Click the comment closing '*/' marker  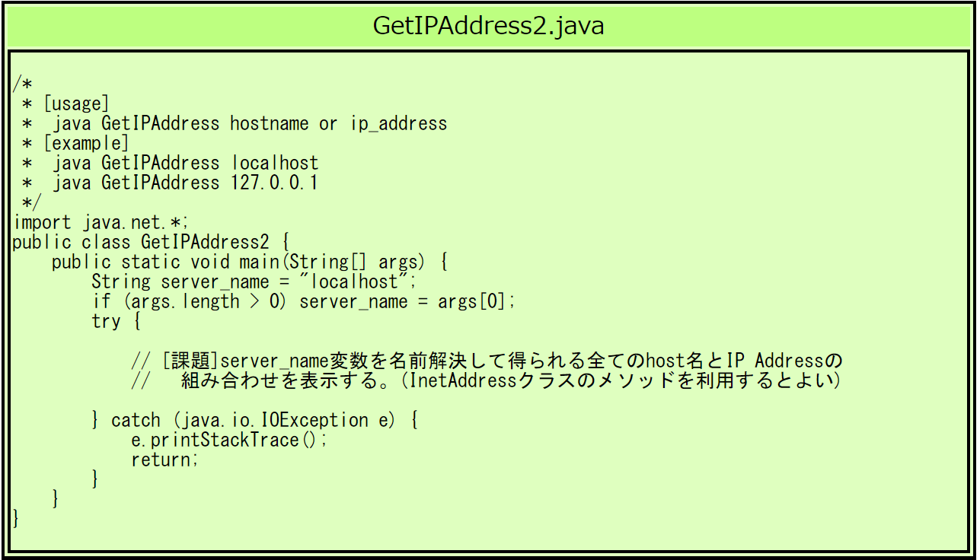click(x=32, y=202)
